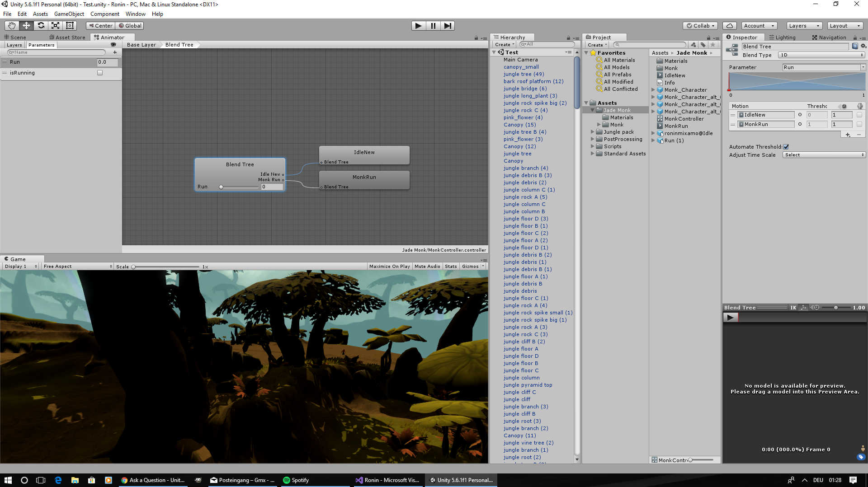The image size is (868, 487).
Task: Click the mirror column icon in Motion list
Action: pos(860,106)
